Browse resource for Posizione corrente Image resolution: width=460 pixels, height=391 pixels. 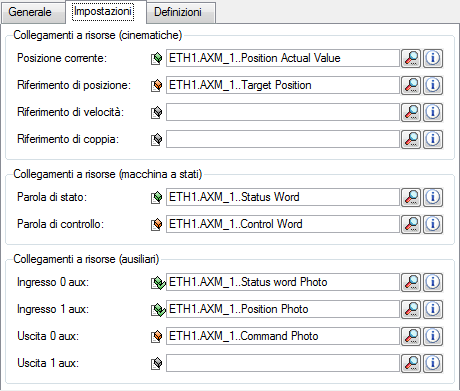coord(411,58)
